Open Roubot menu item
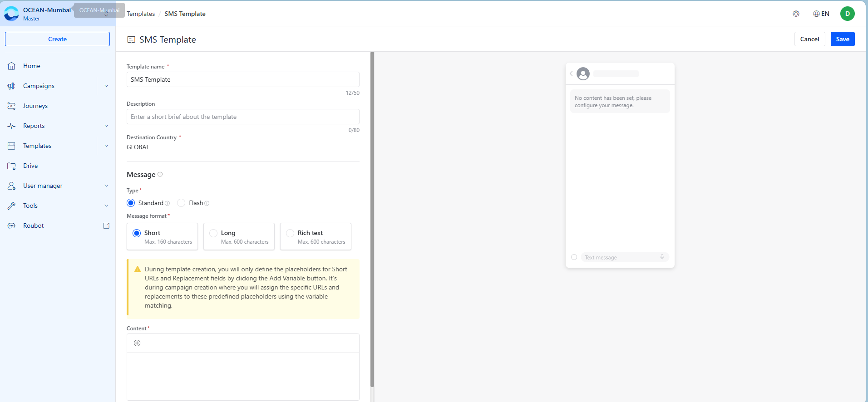 click(x=34, y=226)
